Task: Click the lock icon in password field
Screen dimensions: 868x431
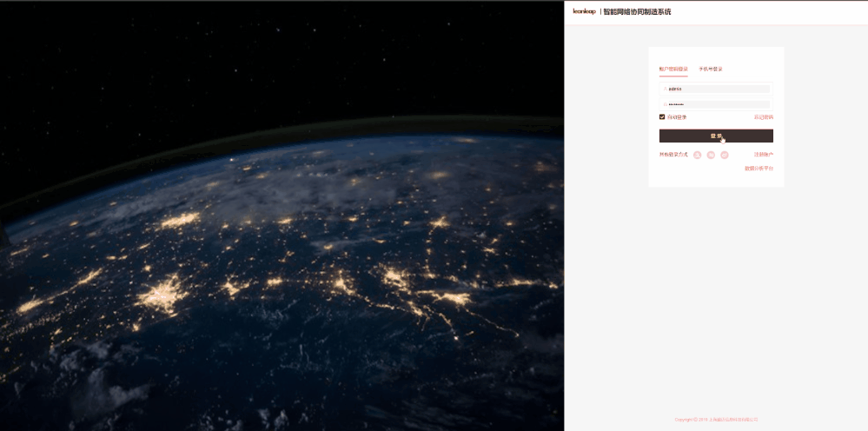Action: coord(665,104)
